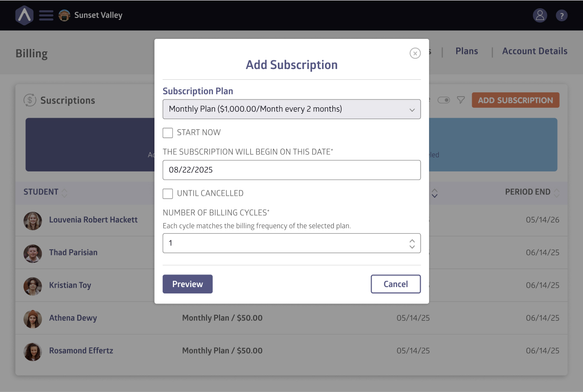Open Kristian Toy's name link
The height and width of the screenshot is (392, 583).
tap(70, 285)
